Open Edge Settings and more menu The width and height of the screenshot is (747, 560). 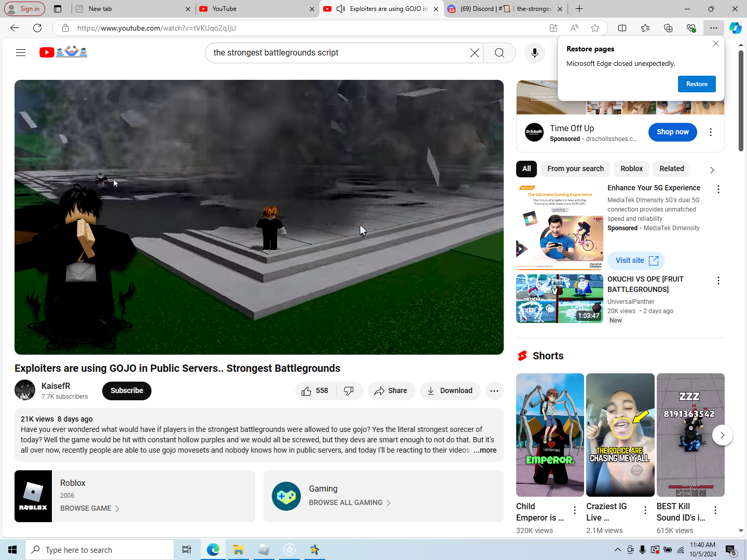click(714, 28)
